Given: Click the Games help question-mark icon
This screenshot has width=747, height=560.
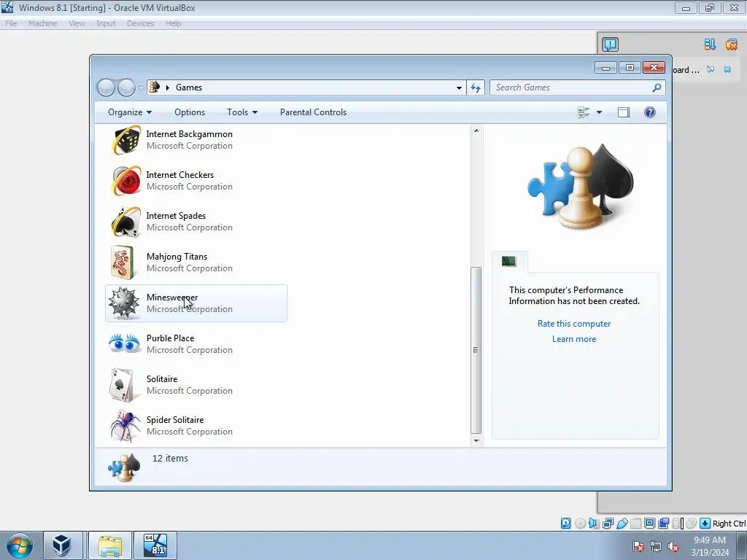Looking at the screenshot, I should (649, 112).
